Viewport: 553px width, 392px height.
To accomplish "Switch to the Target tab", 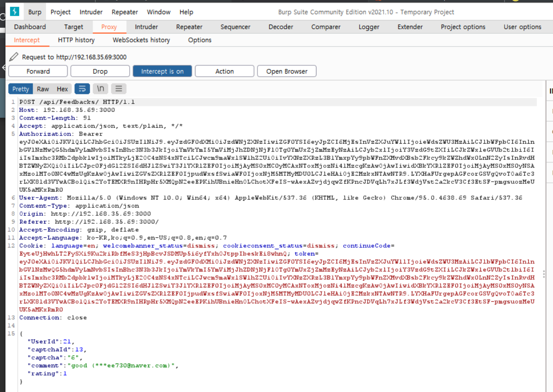I will (74, 27).
